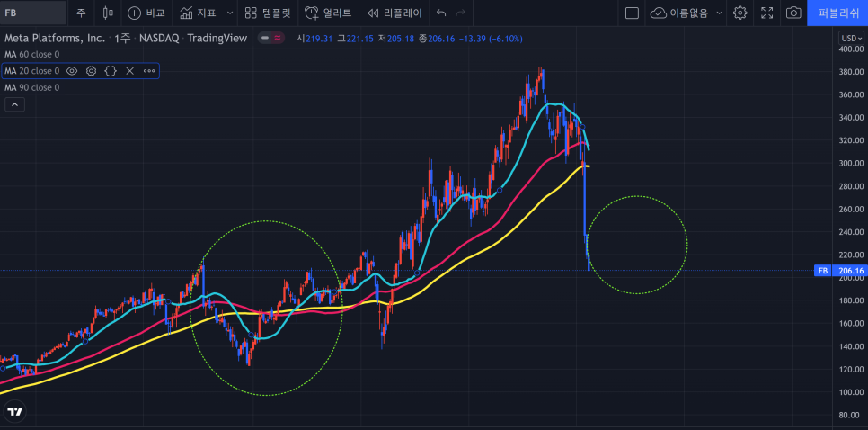Open the USD currency dropdown
This screenshot has height=430, width=868.
pyautogui.click(x=852, y=39)
